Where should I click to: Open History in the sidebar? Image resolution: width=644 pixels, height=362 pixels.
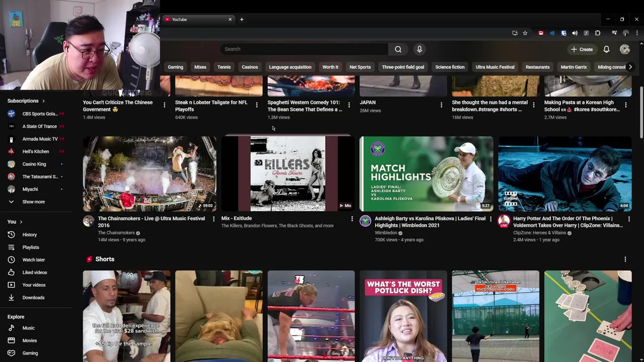(x=29, y=235)
